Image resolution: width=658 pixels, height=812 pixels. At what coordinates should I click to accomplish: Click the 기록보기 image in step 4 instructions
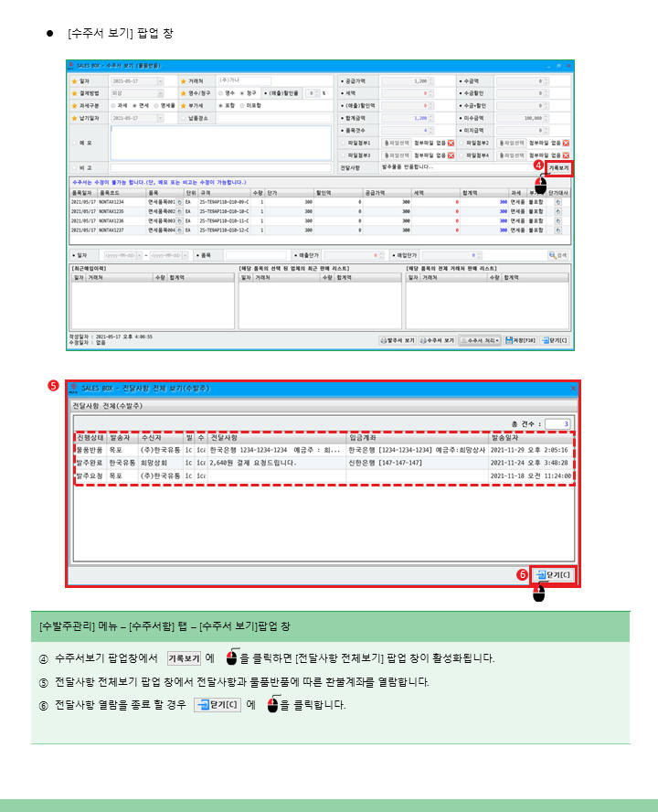[x=184, y=658]
